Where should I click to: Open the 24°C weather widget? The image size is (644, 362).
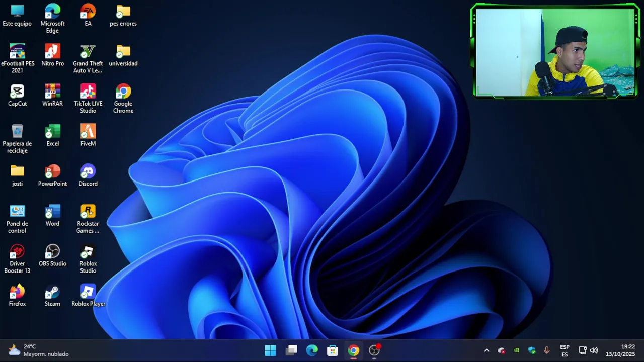tap(38, 350)
